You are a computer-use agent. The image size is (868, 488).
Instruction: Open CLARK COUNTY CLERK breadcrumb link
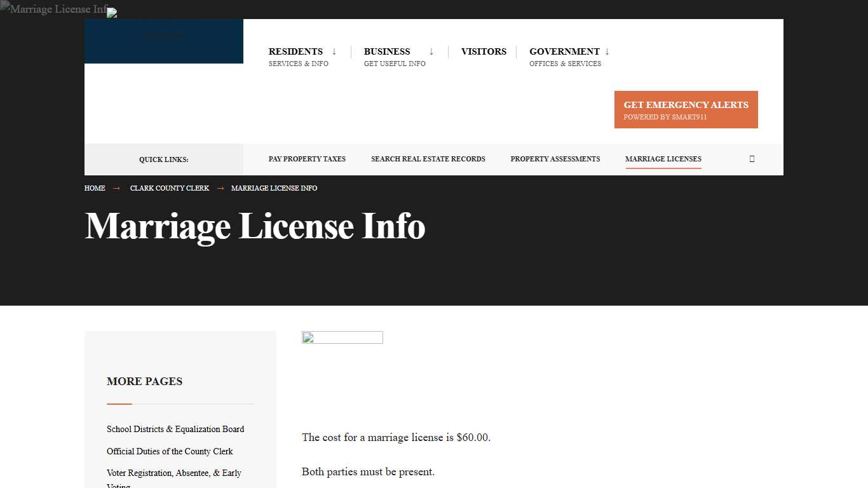click(169, 188)
